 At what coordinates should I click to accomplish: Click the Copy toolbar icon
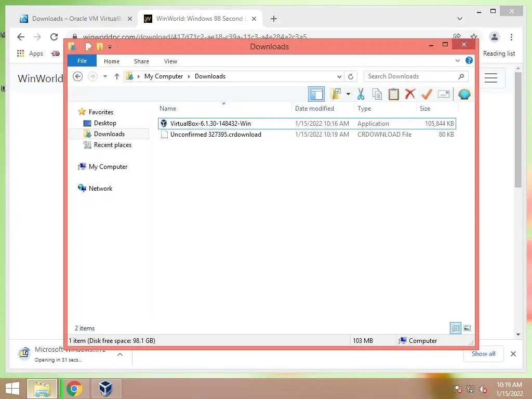[377, 94]
